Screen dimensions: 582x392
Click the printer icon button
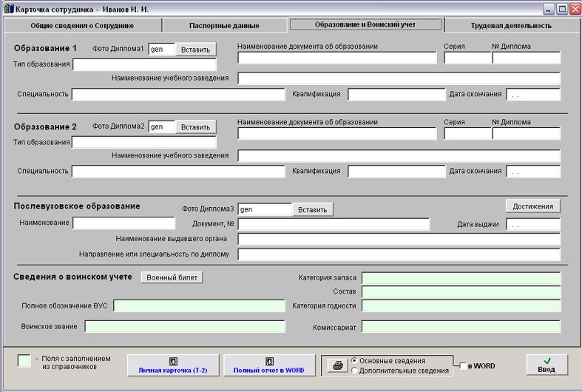[336, 365]
